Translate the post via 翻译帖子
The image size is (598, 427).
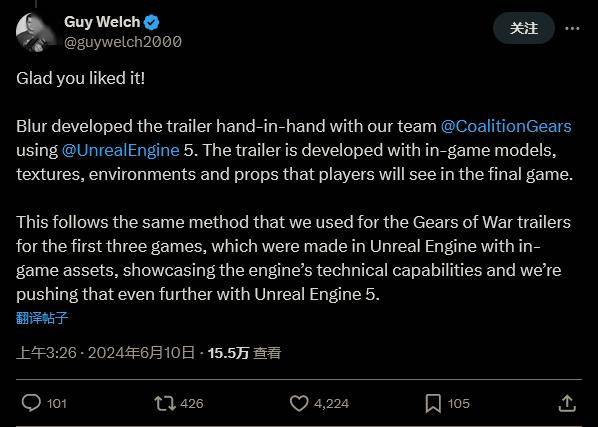(x=42, y=318)
